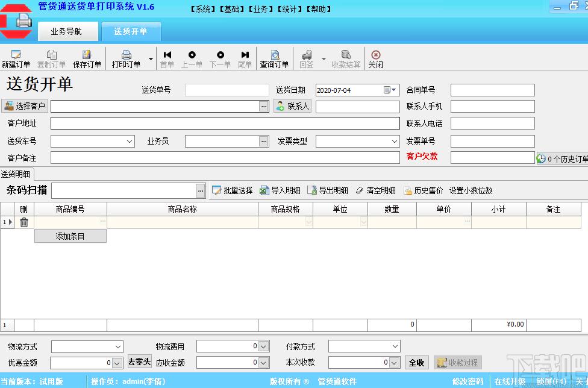Image resolution: width=588 pixels, height=388 pixels.
Task: Focus the 合同单号 input field
Action: click(492, 90)
